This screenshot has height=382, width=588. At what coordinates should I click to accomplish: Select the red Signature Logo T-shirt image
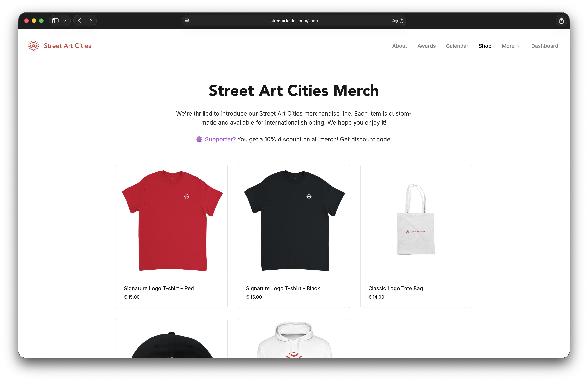pyautogui.click(x=172, y=221)
